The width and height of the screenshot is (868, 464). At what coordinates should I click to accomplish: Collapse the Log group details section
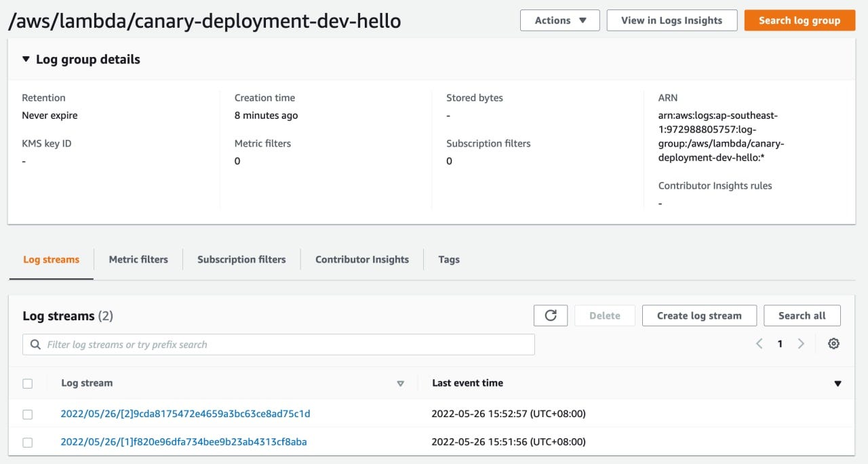(x=26, y=59)
